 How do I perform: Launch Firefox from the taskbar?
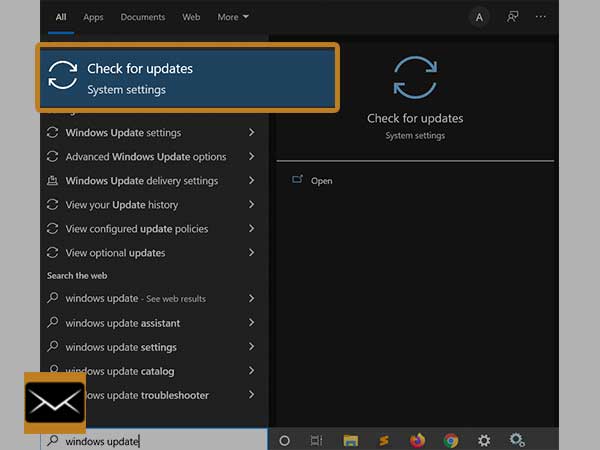click(417, 440)
